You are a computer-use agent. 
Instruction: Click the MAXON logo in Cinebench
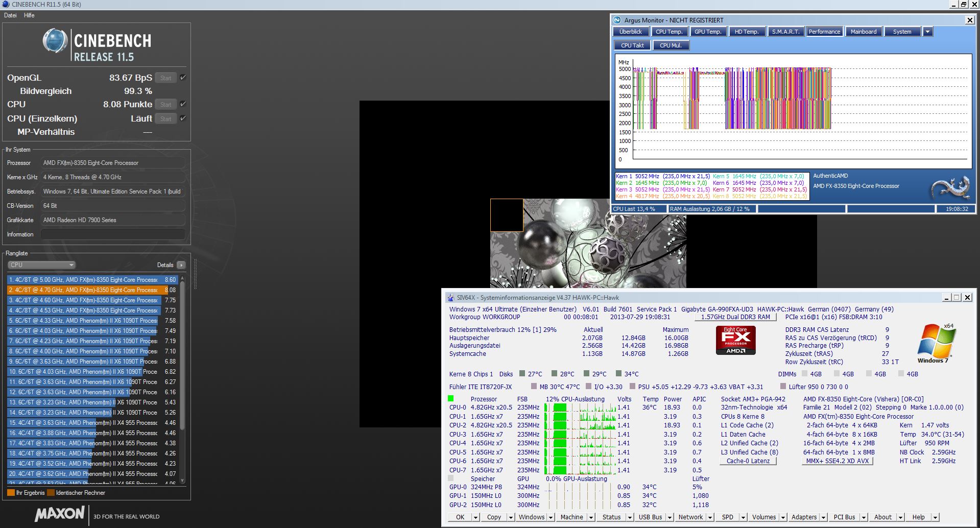pos(60,514)
